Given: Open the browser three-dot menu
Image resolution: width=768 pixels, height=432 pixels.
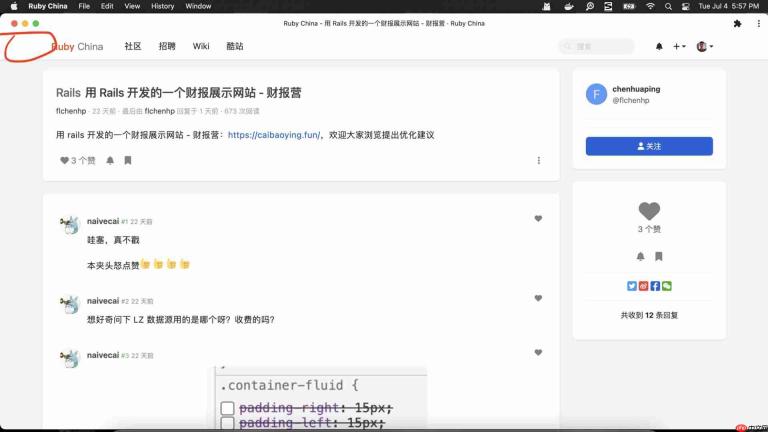Looking at the screenshot, I should coord(759,24).
